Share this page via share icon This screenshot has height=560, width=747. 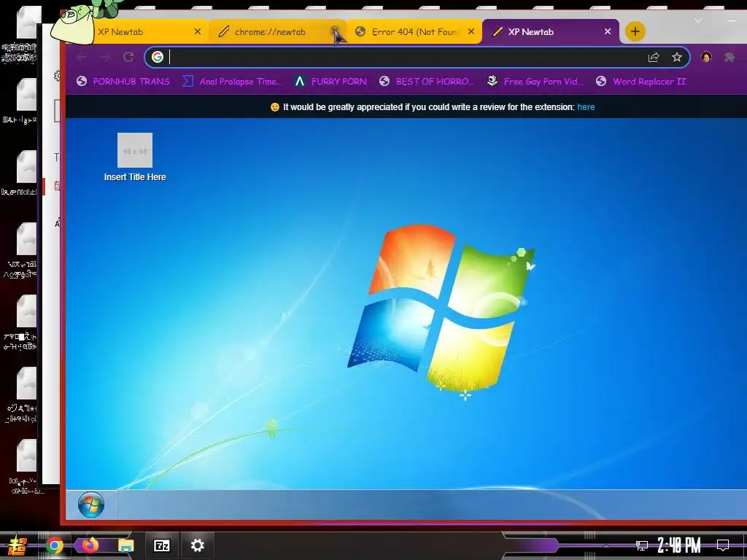654,57
